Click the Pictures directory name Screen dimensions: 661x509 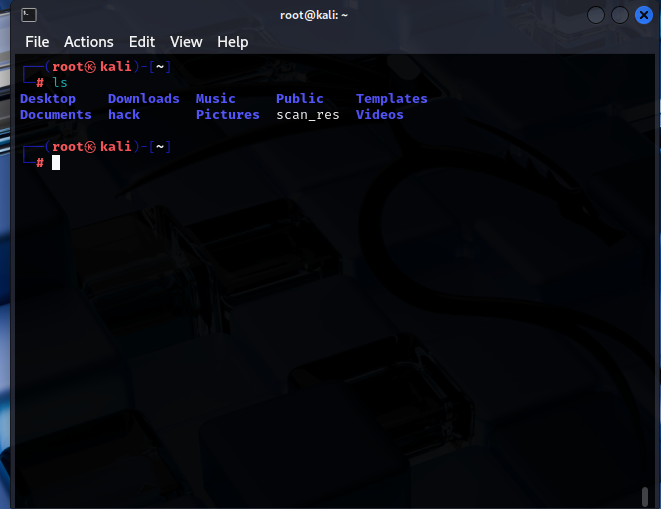[x=228, y=115]
